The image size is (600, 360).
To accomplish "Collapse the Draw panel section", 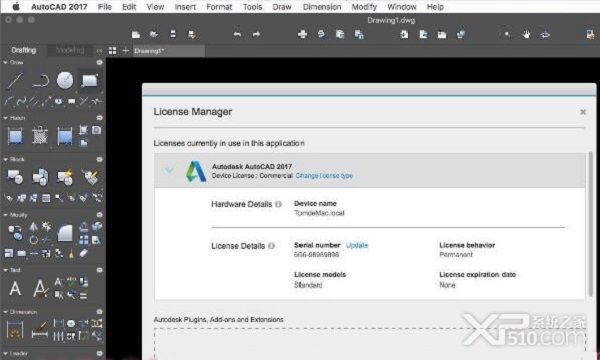I will pyautogui.click(x=5, y=62).
